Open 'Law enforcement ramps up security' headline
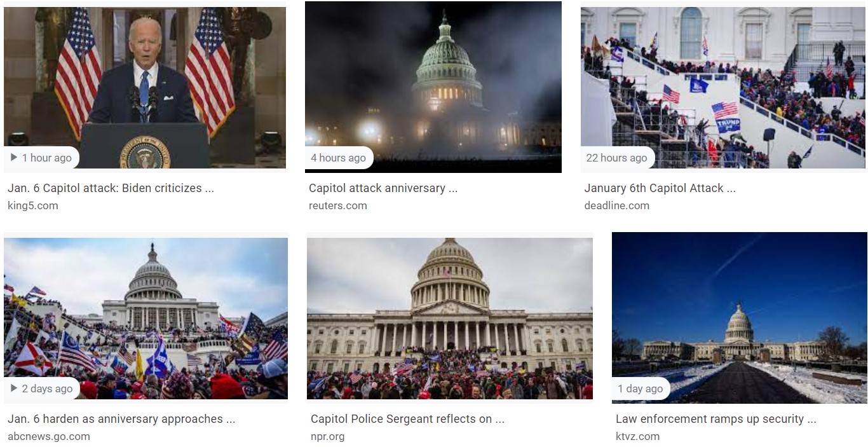Viewport: 868px width, 447px height. pos(715,419)
